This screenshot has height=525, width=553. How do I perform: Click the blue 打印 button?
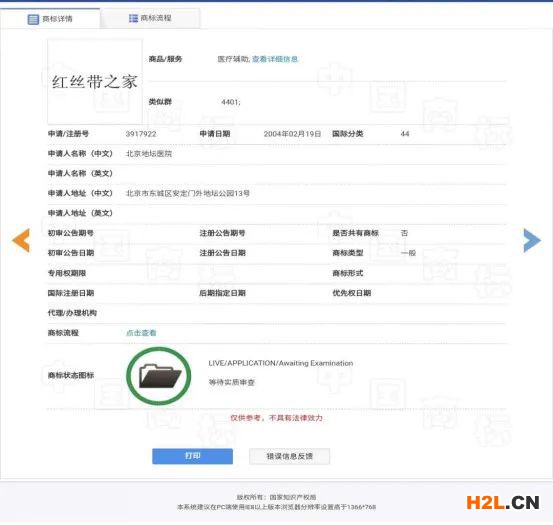192,456
